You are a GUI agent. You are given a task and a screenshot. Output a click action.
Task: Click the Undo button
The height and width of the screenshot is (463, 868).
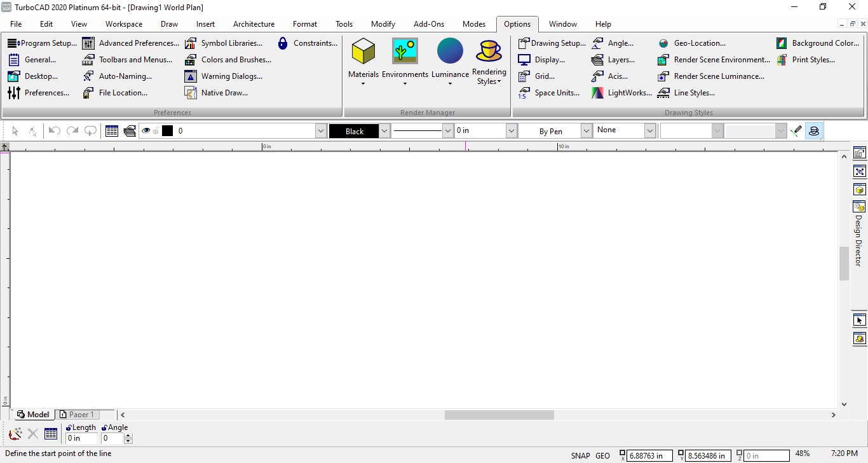(x=55, y=131)
